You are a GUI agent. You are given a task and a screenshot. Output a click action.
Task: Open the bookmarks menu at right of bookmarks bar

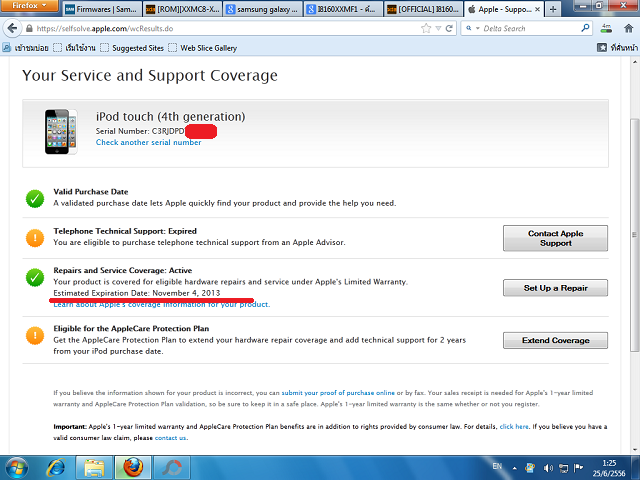(x=617, y=48)
